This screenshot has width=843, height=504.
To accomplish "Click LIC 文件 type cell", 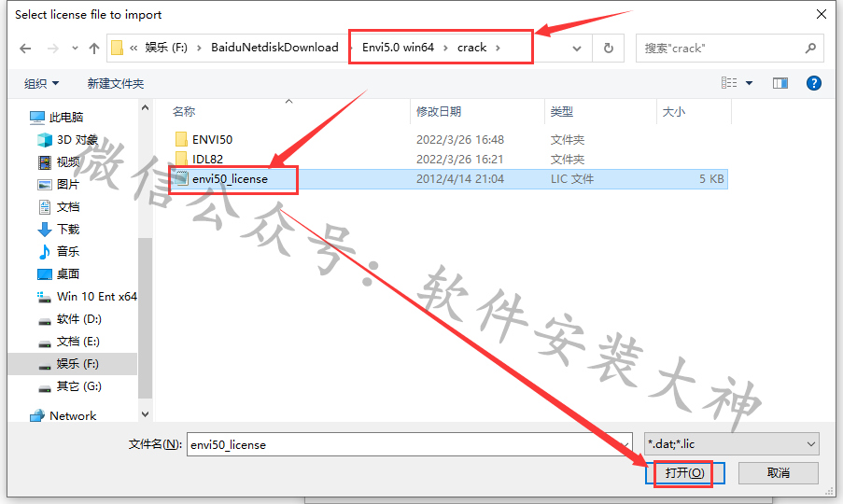I will point(572,179).
